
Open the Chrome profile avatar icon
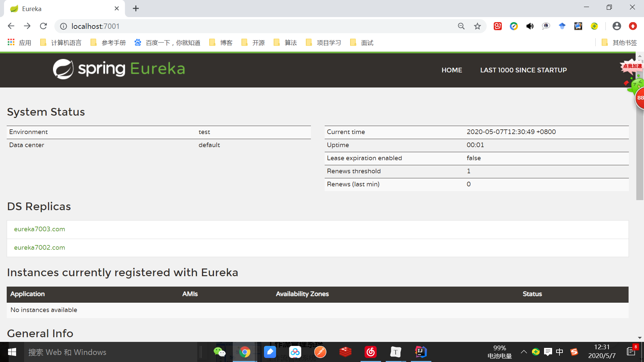616,26
